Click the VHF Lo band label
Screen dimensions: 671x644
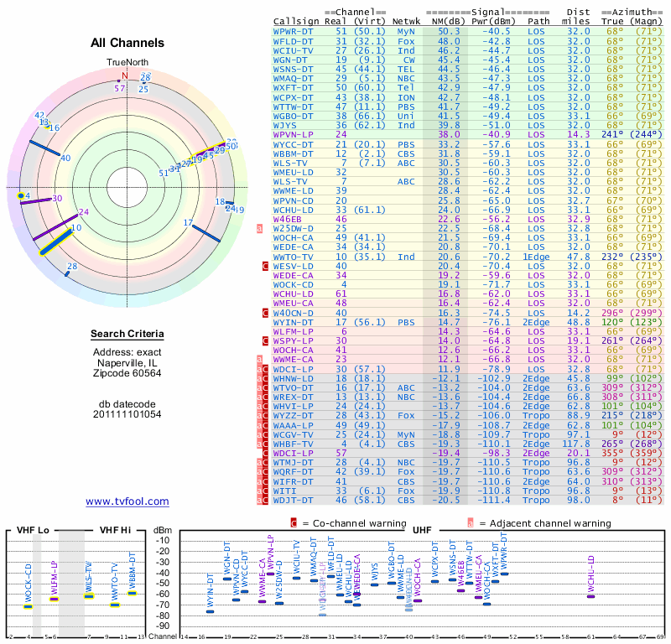[x=33, y=530]
